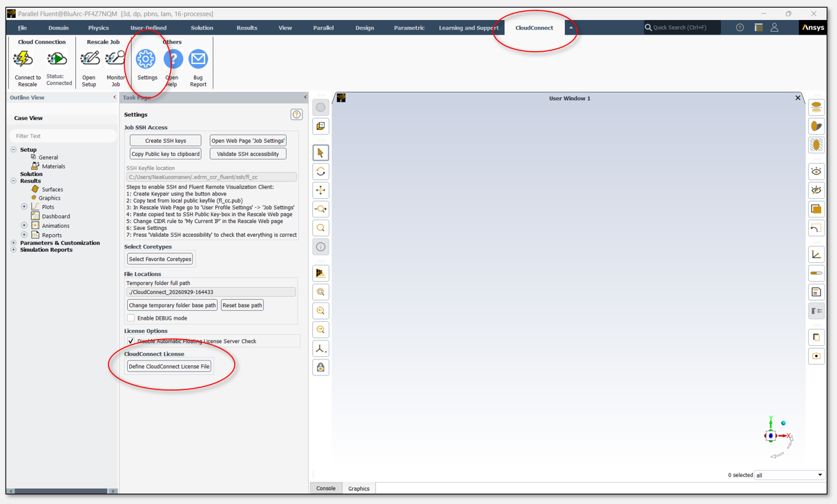Expand Simulation Reports node

(14, 250)
